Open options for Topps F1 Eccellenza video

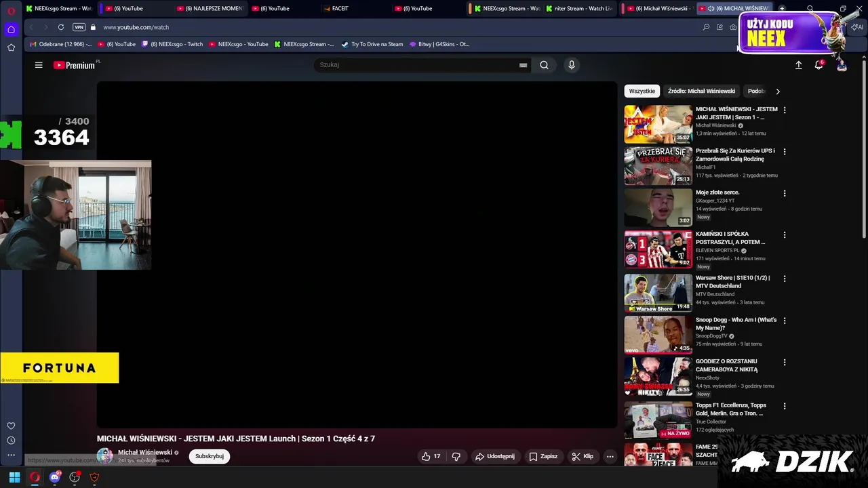pos(785,406)
